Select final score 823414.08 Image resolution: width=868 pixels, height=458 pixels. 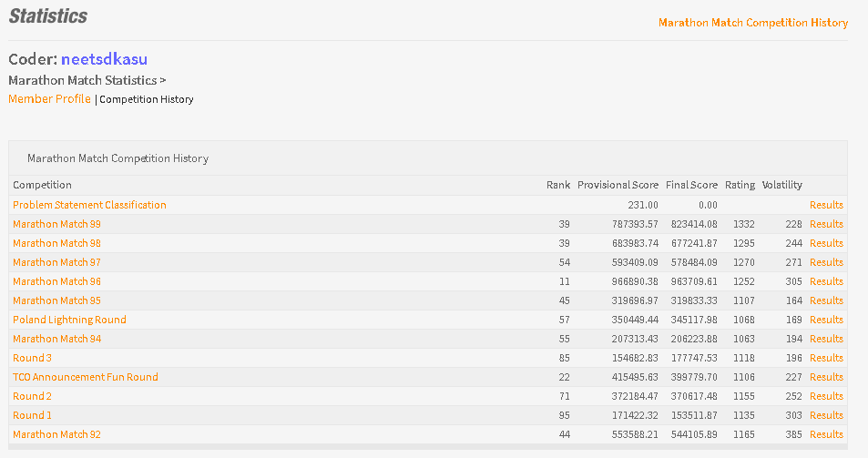click(694, 224)
